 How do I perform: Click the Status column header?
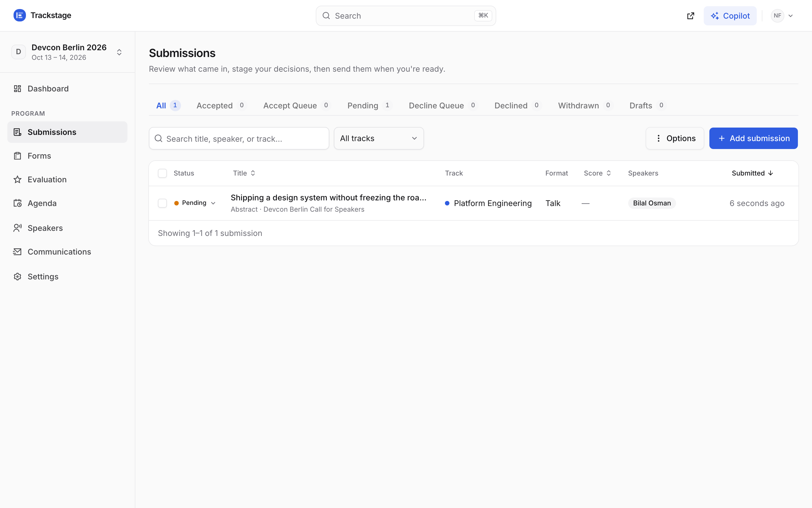coord(184,173)
